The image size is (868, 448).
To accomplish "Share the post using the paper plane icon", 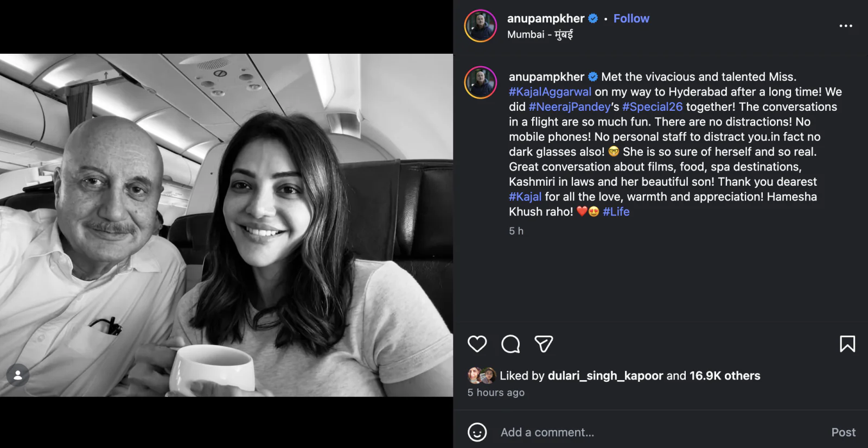I will tap(544, 344).
